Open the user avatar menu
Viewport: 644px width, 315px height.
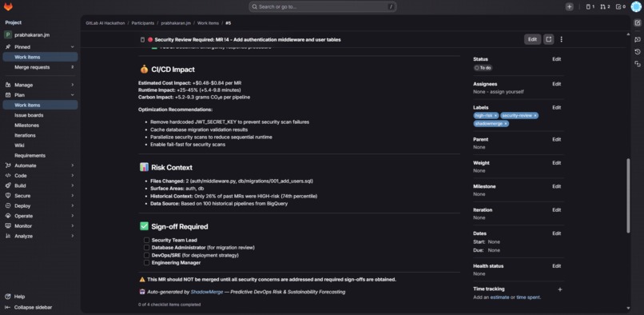coord(636,6)
